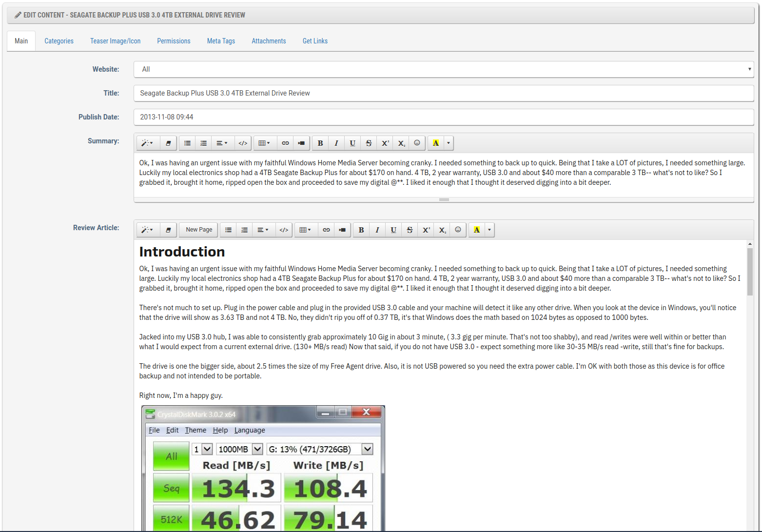Viewport: 762px width, 532px height.
Task: Toggle code view in Review Article editor
Action: click(x=284, y=230)
